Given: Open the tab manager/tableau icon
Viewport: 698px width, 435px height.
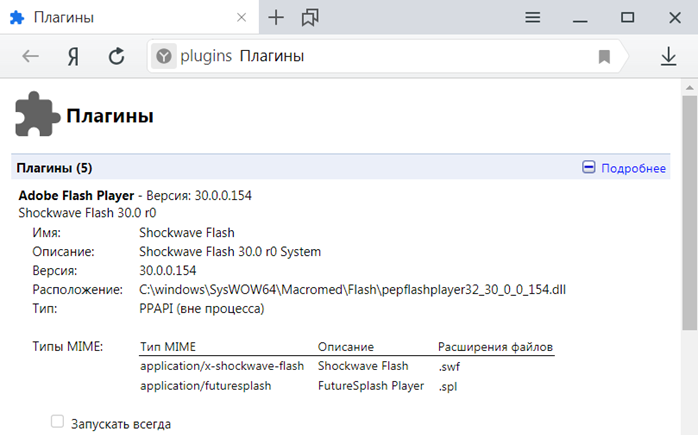Looking at the screenshot, I should coord(310,18).
